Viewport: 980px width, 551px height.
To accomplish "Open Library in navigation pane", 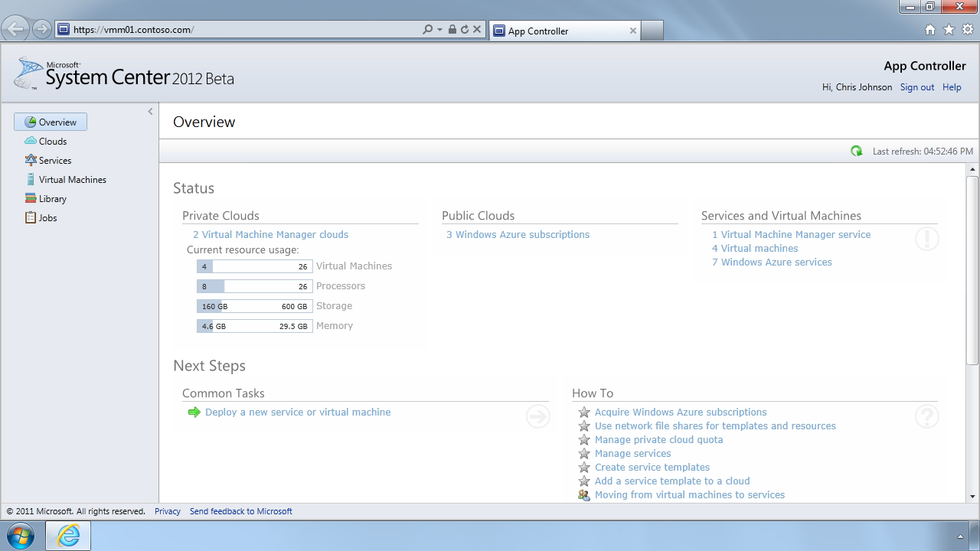I will point(46,198).
